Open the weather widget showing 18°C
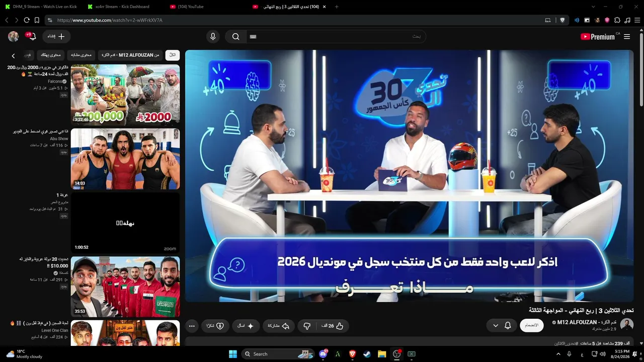This screenshot has width=644, height=362. pos(24,354)
